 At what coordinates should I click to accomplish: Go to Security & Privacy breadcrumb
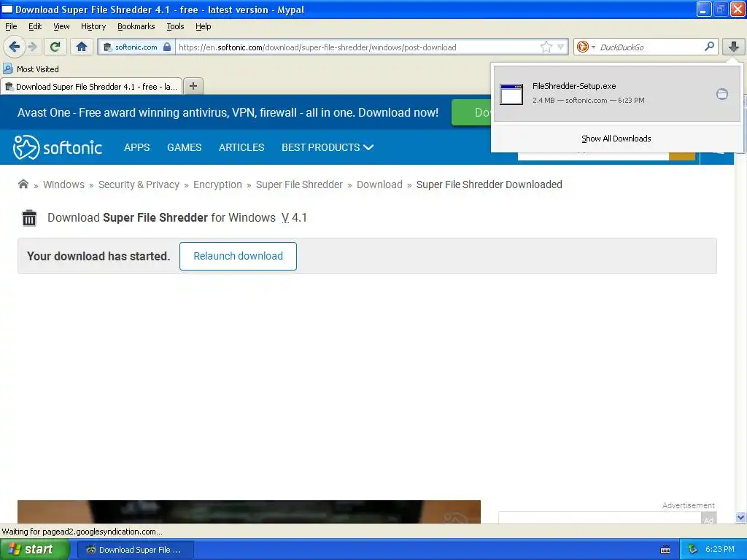pyautogui.click(x=139, y=184)
